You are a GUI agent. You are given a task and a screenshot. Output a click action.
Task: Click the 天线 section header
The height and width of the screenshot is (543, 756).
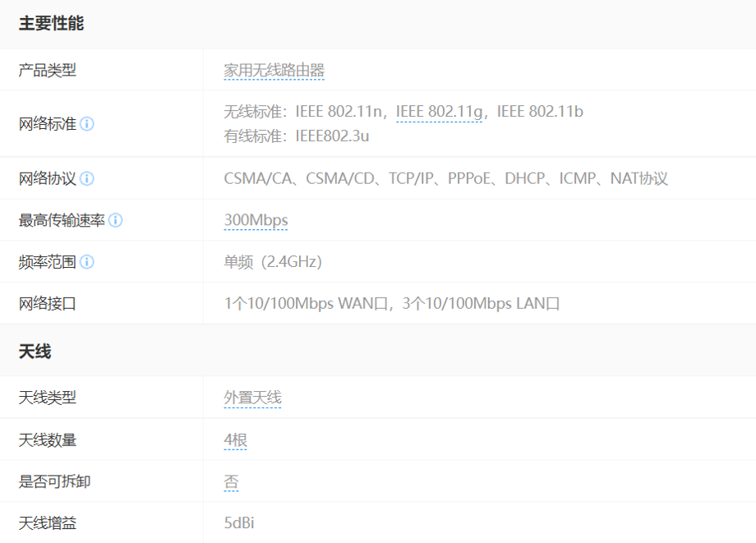coord(35,352)
